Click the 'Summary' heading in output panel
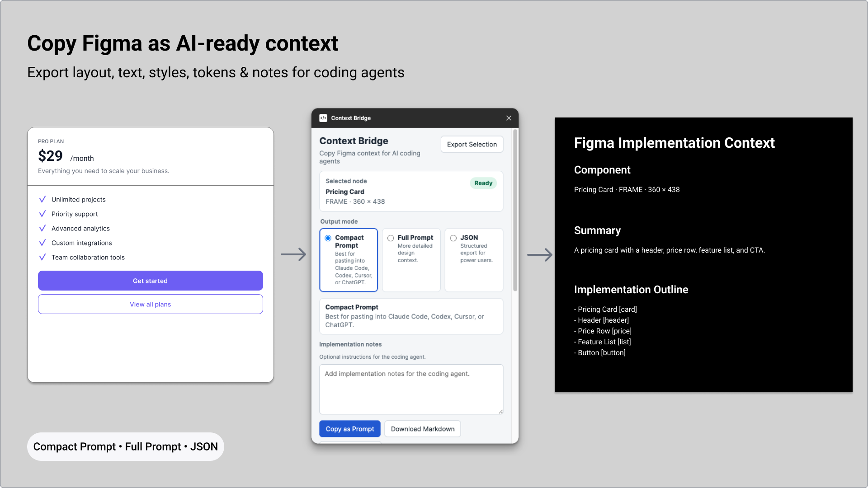Viewport: 868px width, 488px height. tap(598, 230)
